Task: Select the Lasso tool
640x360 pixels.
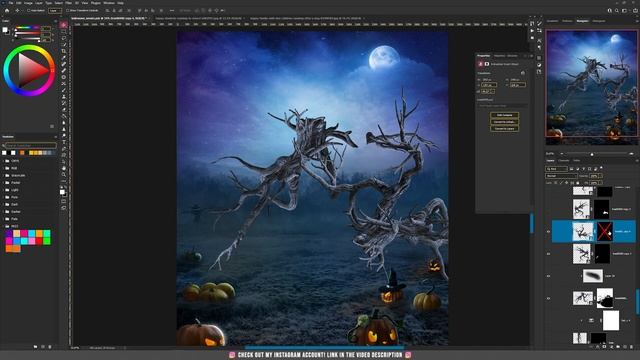Action: (x=64, y=38)
